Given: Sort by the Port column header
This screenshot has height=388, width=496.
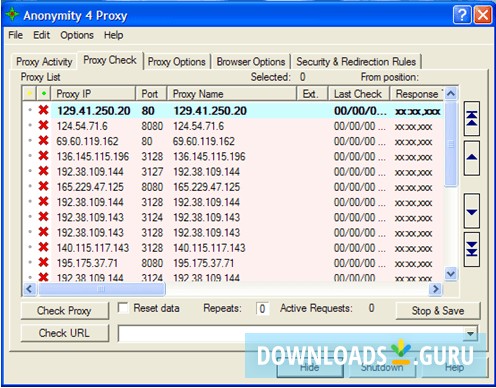Looking at the screenshot, I should click(151, 94).
